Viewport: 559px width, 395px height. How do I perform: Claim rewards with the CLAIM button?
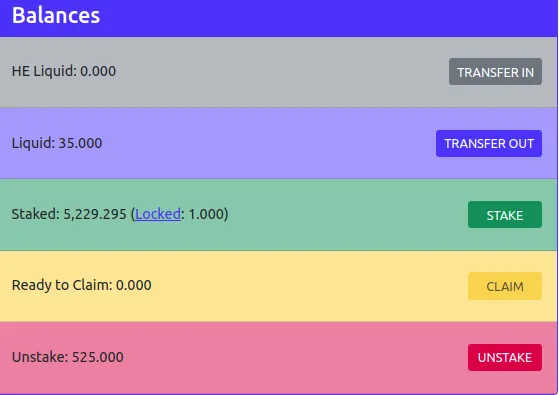pos(505,286)
